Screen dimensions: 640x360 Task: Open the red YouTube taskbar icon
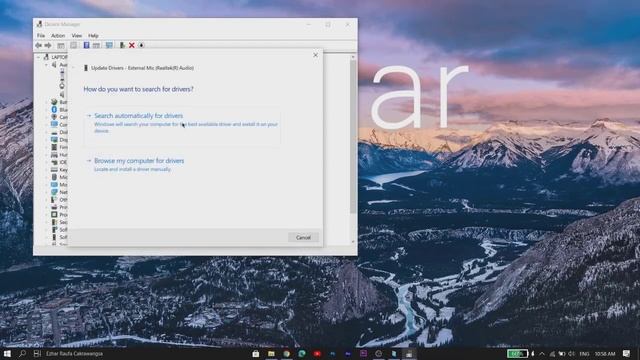(317, 353)
